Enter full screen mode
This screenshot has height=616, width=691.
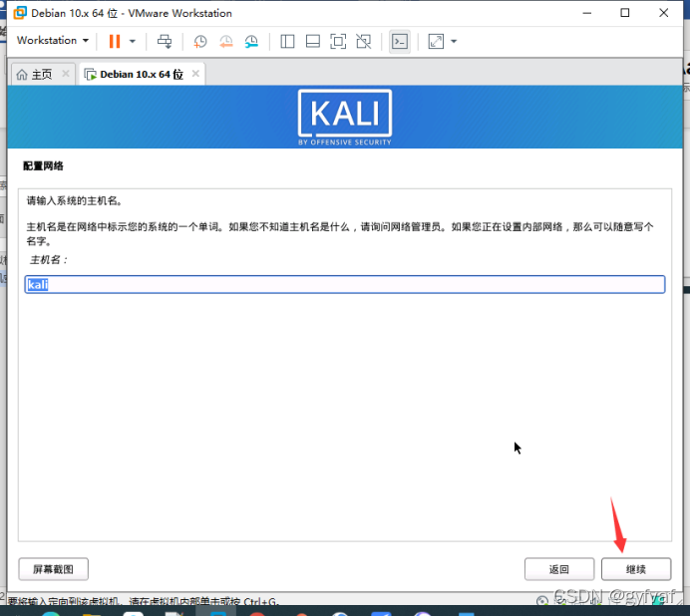338,42
